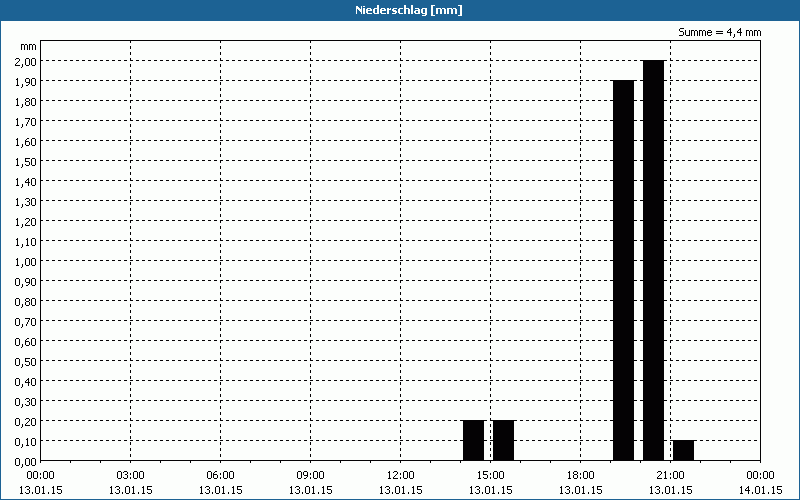
Task: Click the 2,00 mm bar after 20:00
Action: (654, 261)
